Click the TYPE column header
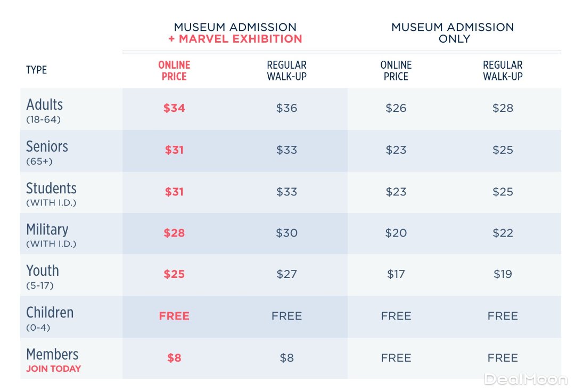This screenshot has width=575, height=392. point(36,70)
